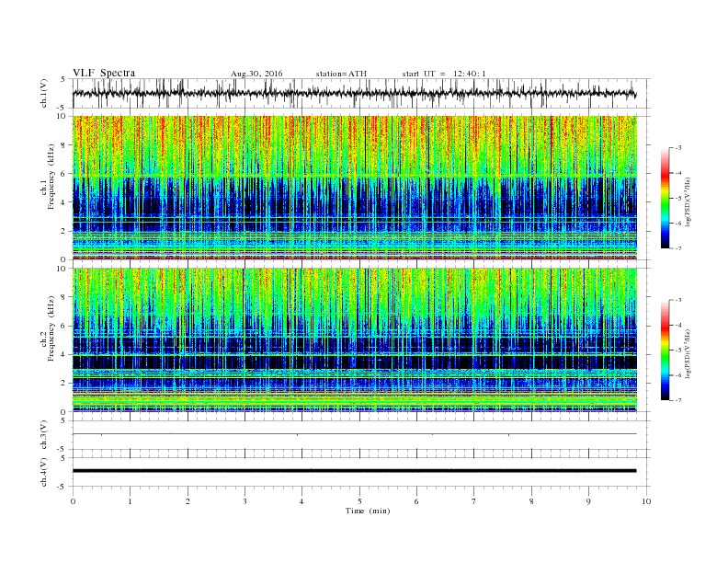Click the ch.2 log(PSD)(V²/Hz) colorbar label
This screenshot has width=728, height=563.
click(x=688, y=353)
